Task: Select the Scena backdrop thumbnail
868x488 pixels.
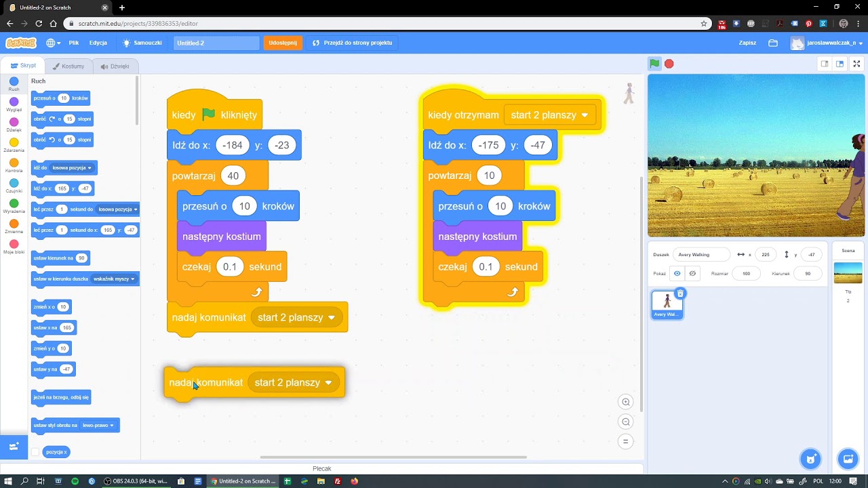Action: point(848,272)
